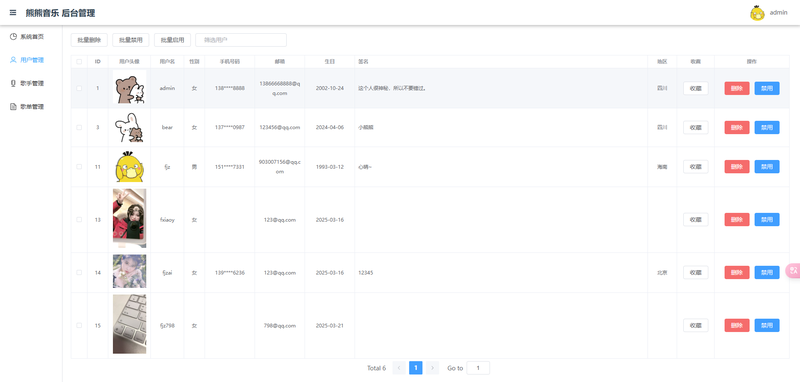Click the selfie avatar of fxiaoy
The image size is (800, 382).
point(130,219)
